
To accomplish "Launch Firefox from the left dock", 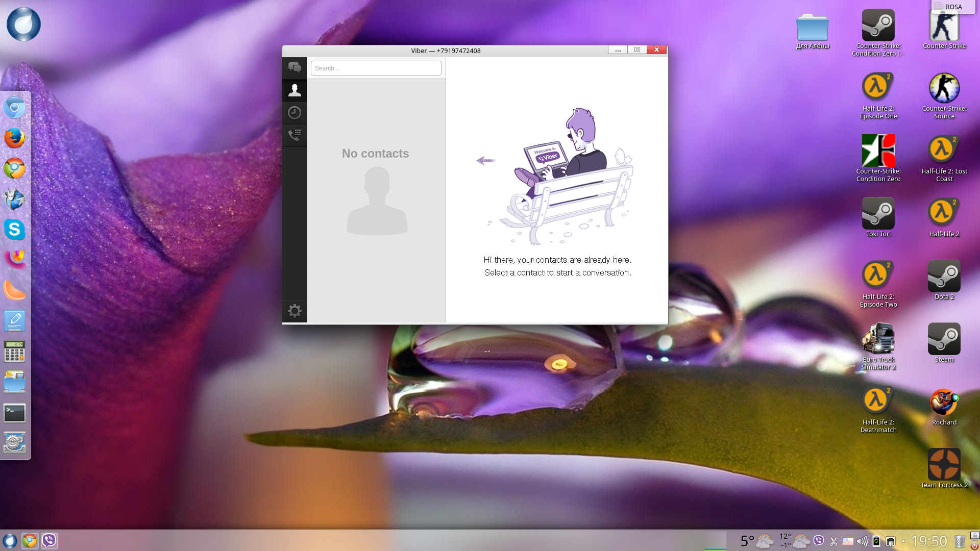I will (14, 138).
